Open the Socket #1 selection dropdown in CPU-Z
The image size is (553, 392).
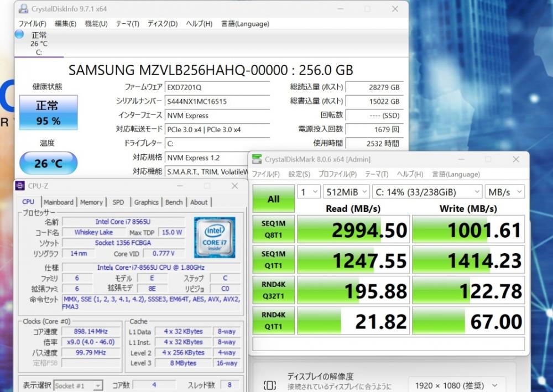tap(79, 385)
